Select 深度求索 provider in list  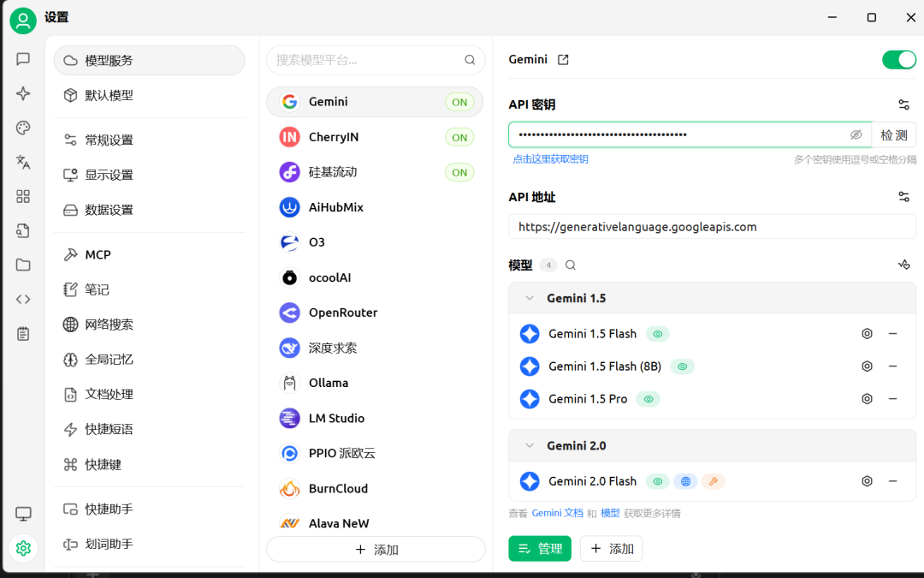tap(375, 348)
